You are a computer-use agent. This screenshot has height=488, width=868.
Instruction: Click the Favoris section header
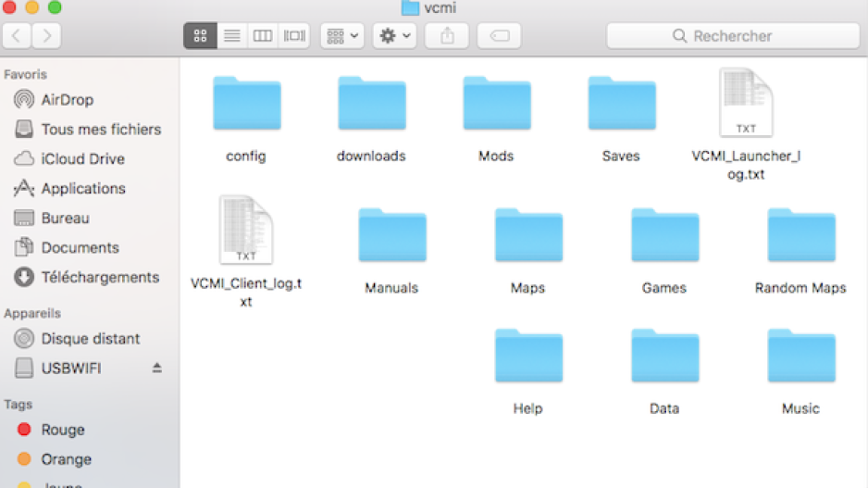coord(26,74)
